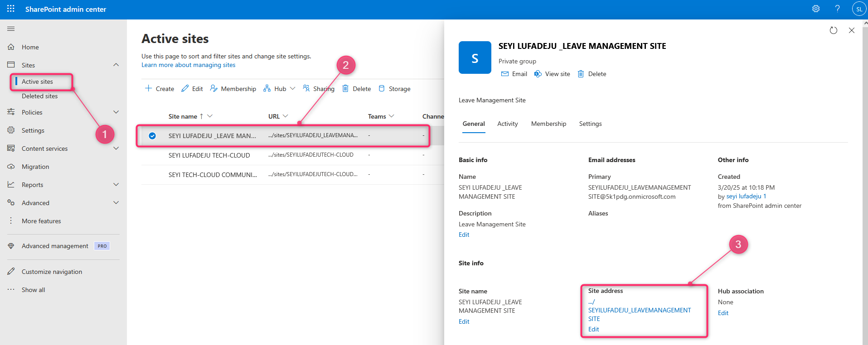Open the Hub dropdown arrow

point(293,88)
